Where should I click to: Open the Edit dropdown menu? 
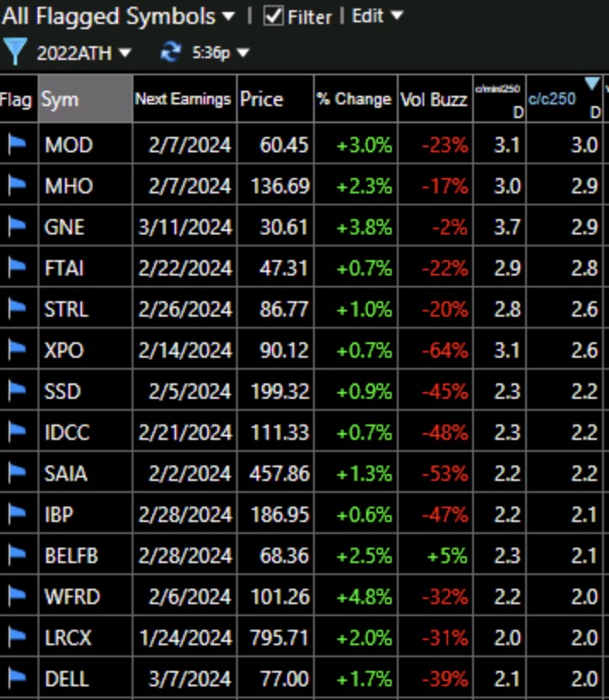point(377,16)
